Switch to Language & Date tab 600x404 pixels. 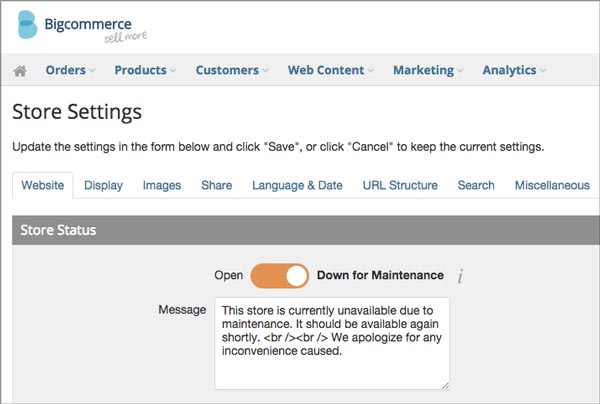click(x=297, y=185)
